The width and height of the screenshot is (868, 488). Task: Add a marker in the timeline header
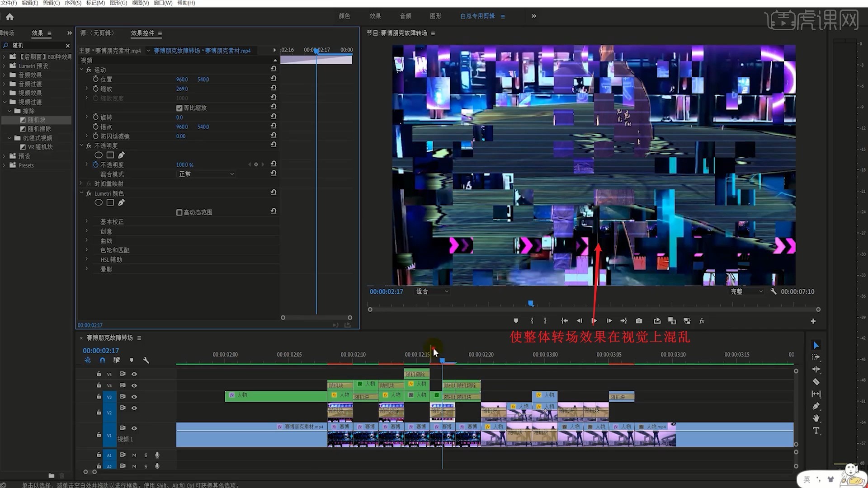tap(132, 360)
